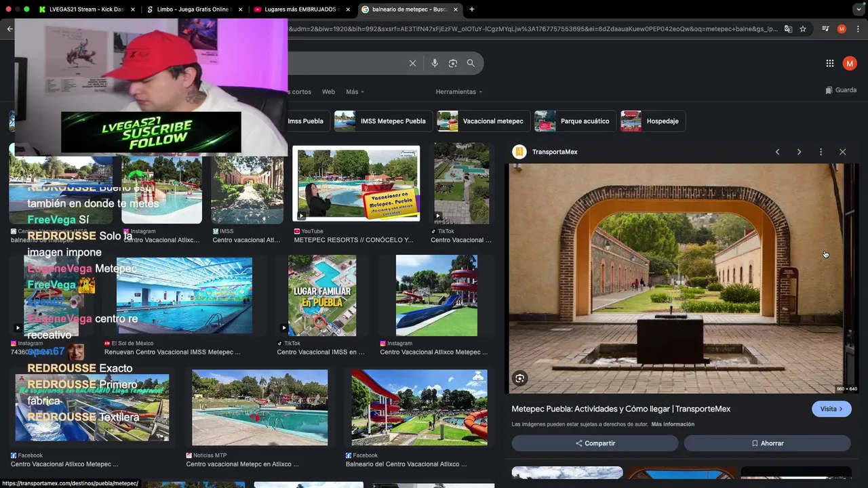This screenshot has width=868, height=488.
Task: Click the translate page icon in address bar
Action: pos(788,29)
